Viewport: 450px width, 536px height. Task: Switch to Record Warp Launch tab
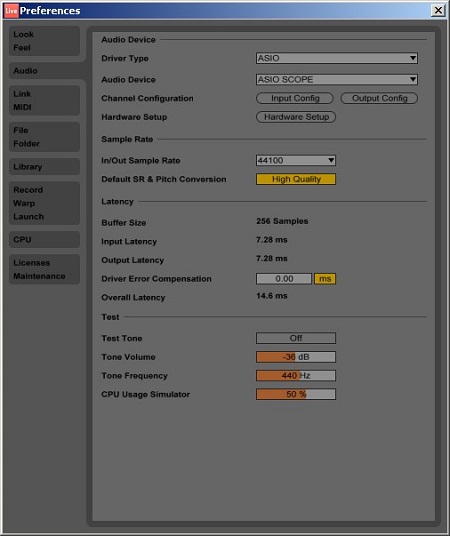(44, 203)
